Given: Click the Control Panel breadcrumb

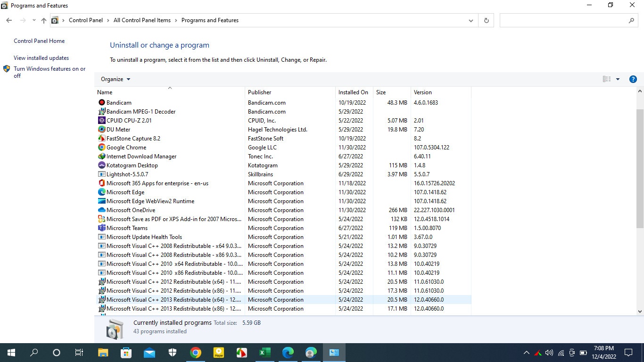Looking at the screenshot, I should click(86, 20).
